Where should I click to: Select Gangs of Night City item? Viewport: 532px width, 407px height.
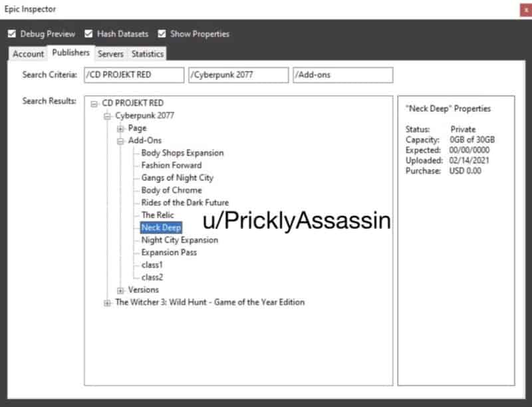point(177,178)
